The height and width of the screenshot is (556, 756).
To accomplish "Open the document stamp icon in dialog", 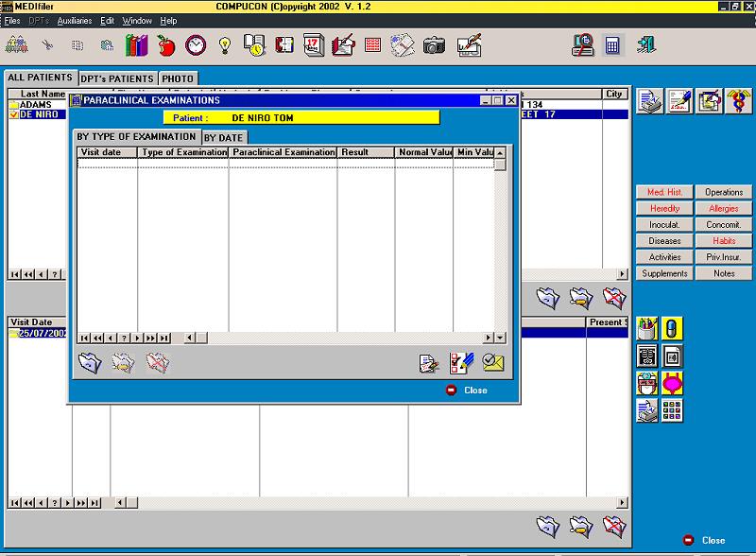I will 429,363.
